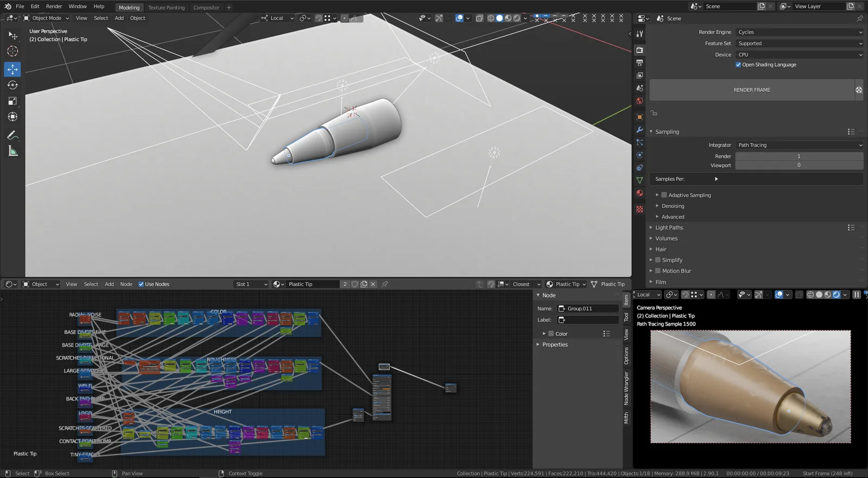Open the Scene properties tab
The height and width of the screenshot is (478, 868).
tap(640, 88)
